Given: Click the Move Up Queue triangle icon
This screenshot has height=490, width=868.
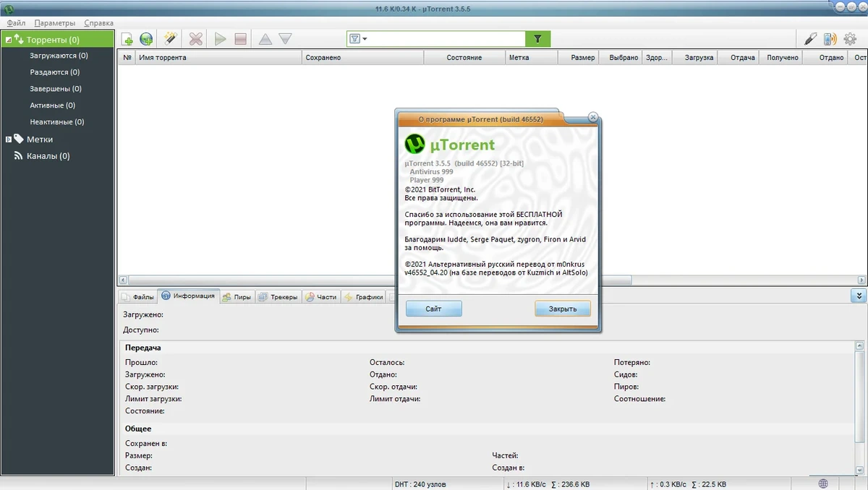Looking at the screenshot, I should pyautogui.click(x=265, y=39).
